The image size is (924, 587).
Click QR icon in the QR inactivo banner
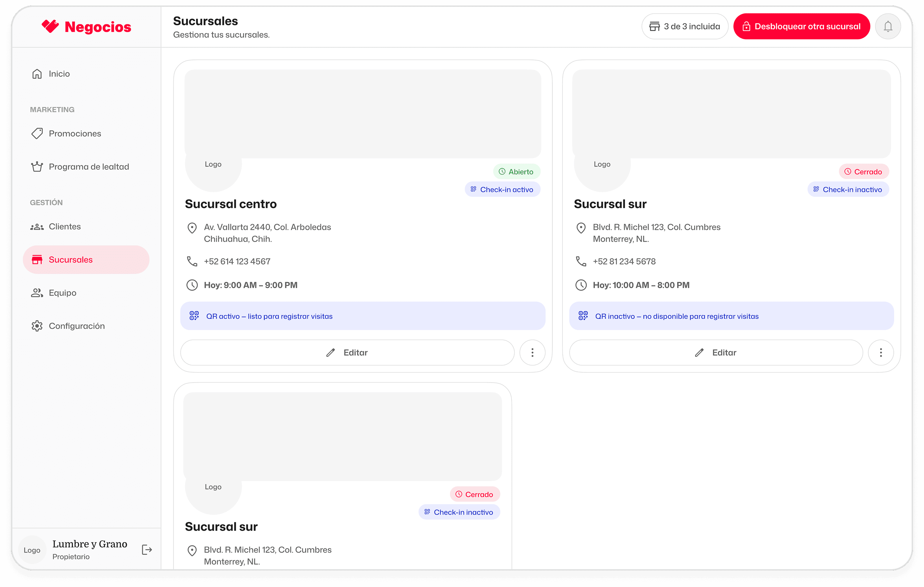click(x=583, y=316)
